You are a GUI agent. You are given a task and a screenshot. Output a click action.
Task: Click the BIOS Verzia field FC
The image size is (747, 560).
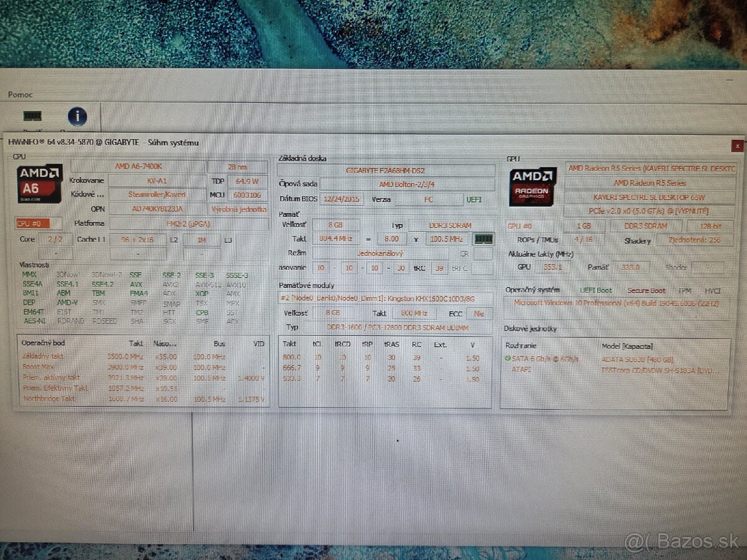click(x=428, y=200)
